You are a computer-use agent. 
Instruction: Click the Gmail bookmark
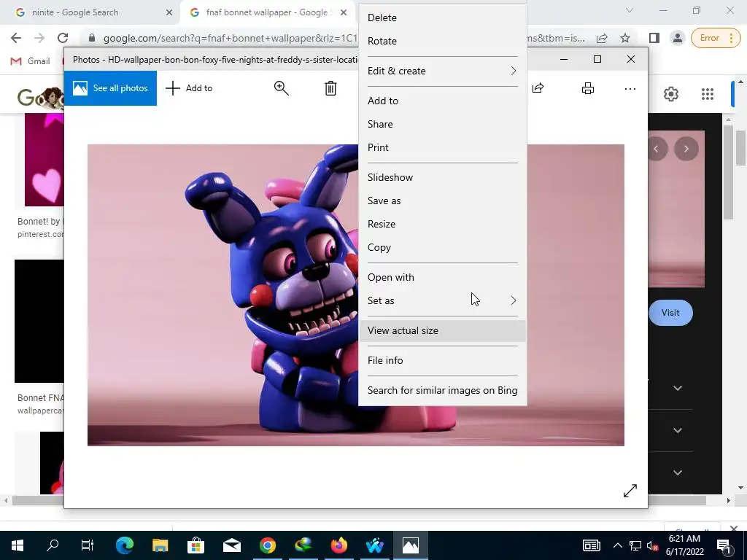(31, 61)
